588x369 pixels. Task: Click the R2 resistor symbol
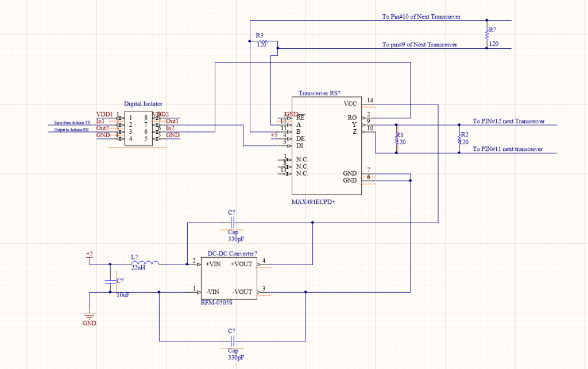pos(459,138)
